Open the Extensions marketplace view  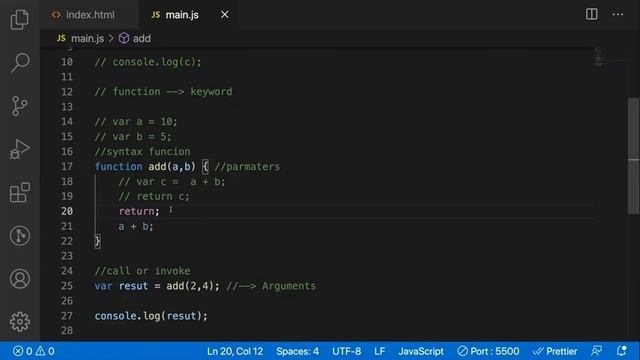[x=20, y=192]
